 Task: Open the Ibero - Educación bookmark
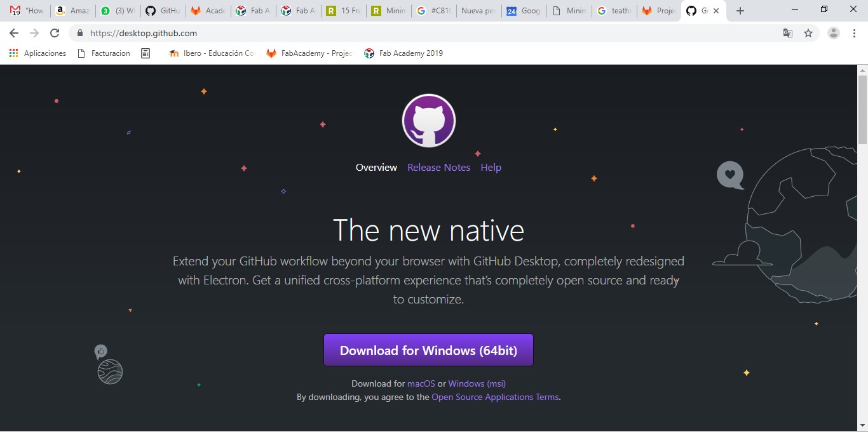pos(211,53)
